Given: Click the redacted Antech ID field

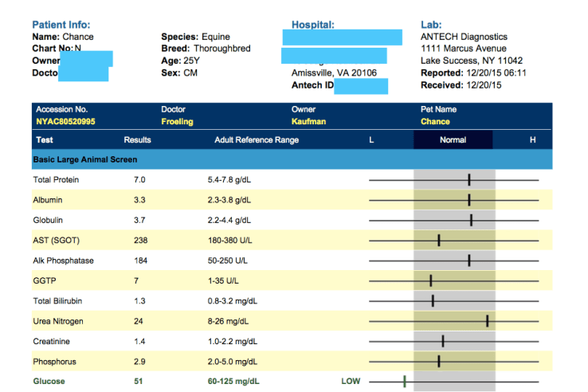Looking at the screenshot, I should (361, 86).
